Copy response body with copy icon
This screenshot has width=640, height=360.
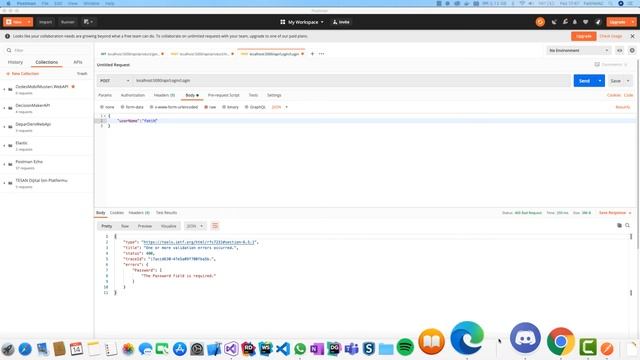(x=619, y=225)
